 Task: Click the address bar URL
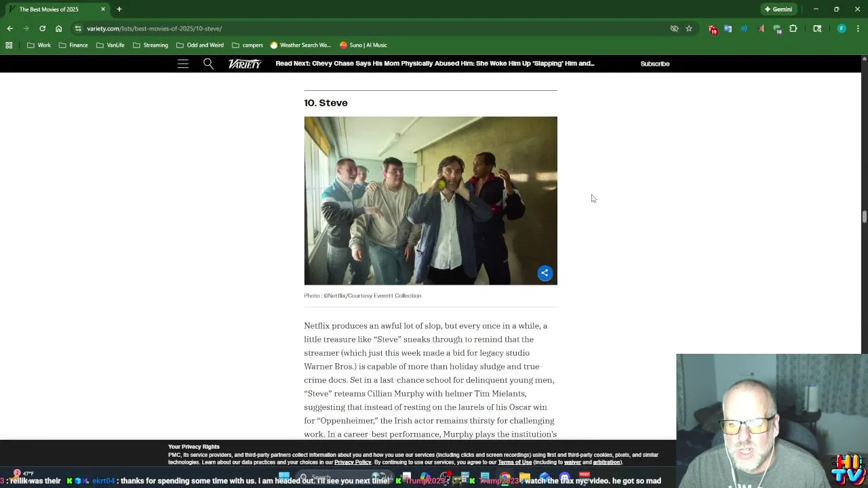click(x=154, y=28)
